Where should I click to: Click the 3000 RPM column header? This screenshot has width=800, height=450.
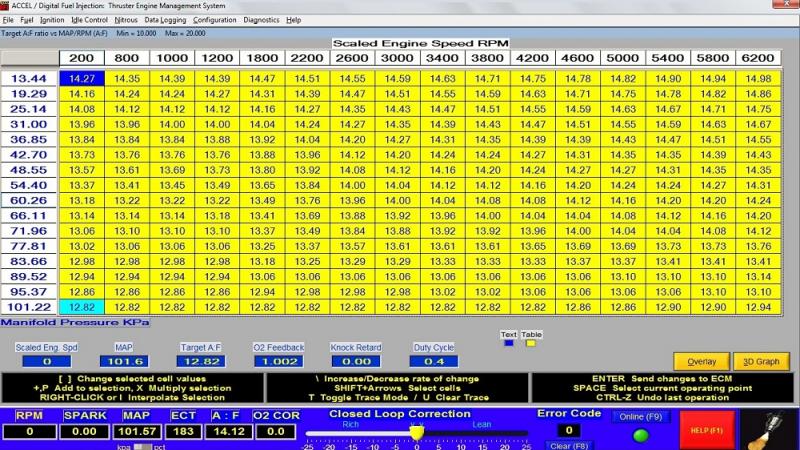click(397, 58)
